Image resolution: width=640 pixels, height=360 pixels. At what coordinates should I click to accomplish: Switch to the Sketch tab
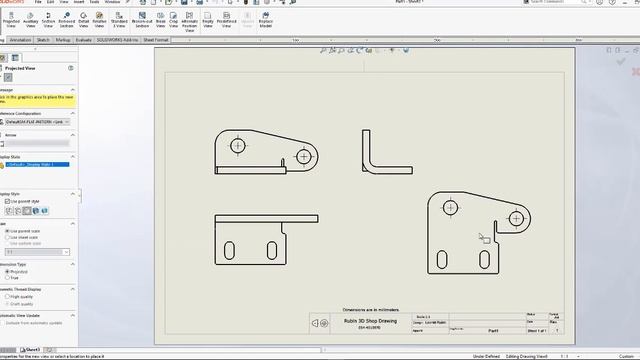tap(43, 40)
